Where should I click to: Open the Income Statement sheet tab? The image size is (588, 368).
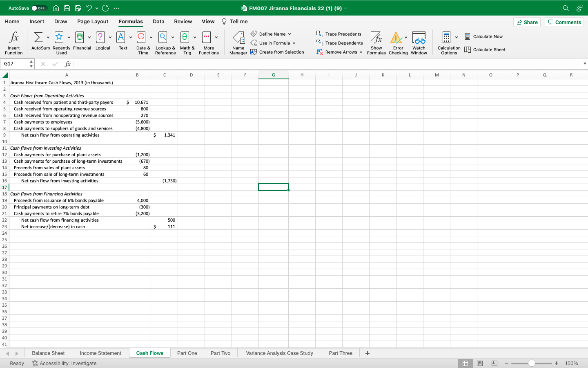pos(100,353)
